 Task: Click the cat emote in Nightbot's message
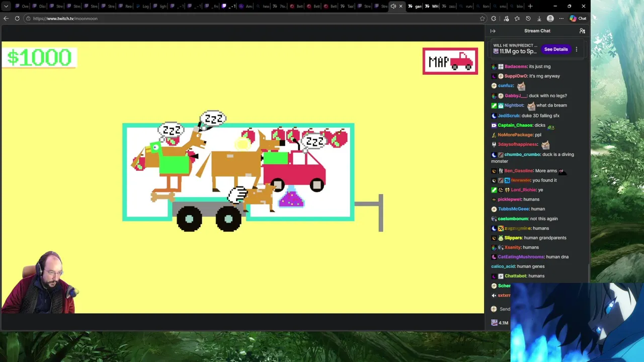531,106
